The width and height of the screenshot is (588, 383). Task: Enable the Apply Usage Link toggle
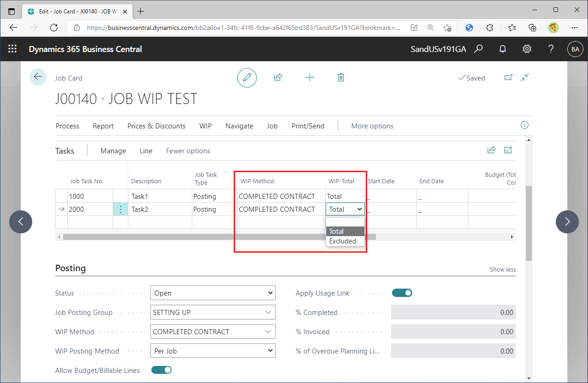(x=402, y=293)
